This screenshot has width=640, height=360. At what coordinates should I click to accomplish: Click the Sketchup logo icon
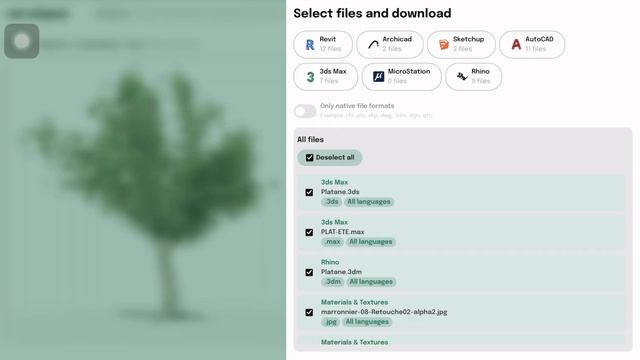pyautogui.click(x=444, y=44)
